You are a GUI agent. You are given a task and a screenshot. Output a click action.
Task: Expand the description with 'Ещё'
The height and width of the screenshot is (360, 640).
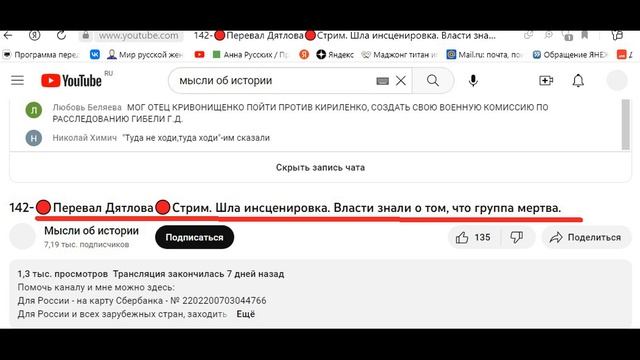246,314
